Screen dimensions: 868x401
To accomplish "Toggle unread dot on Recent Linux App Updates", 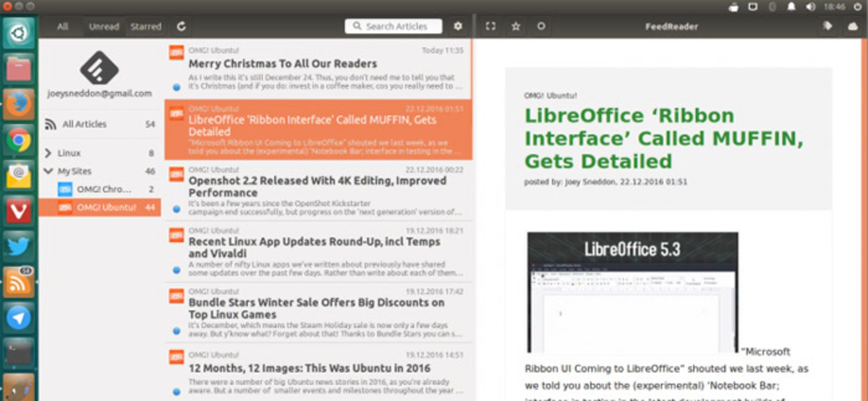I will pos(177,270).
